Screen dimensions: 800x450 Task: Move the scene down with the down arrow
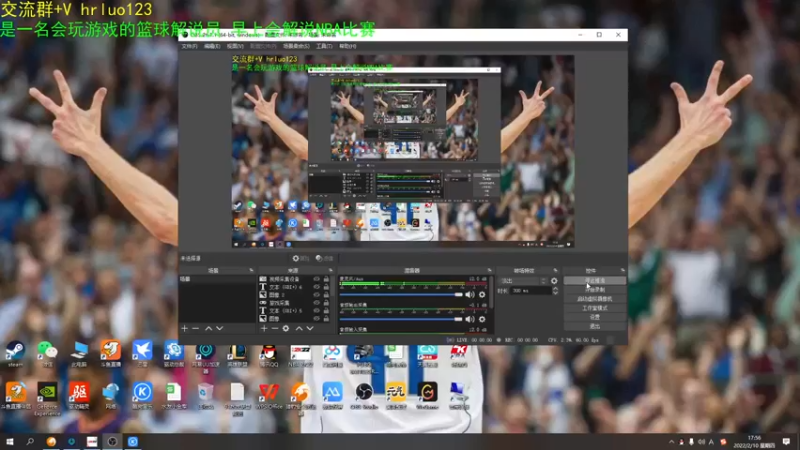coord(219,329)
